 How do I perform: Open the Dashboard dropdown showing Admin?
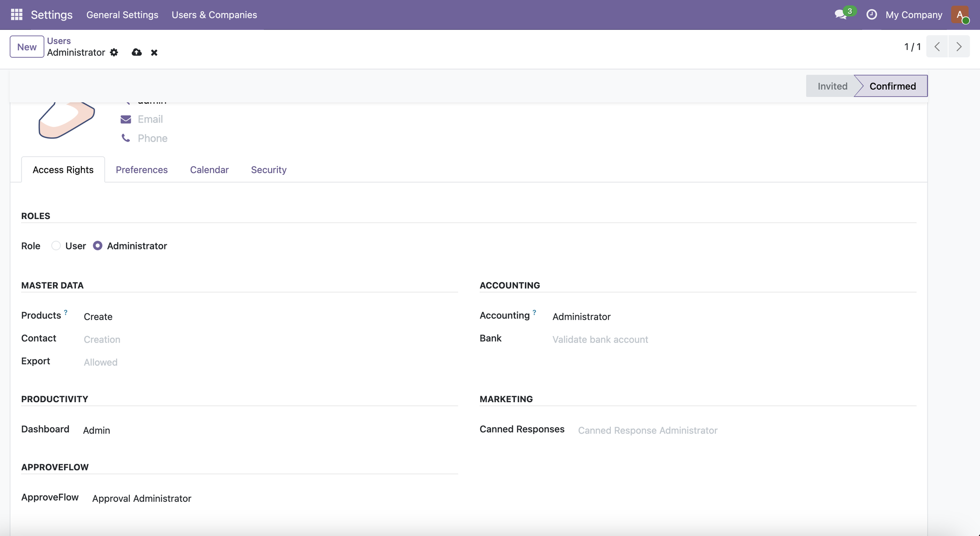[x=97, y=430]
